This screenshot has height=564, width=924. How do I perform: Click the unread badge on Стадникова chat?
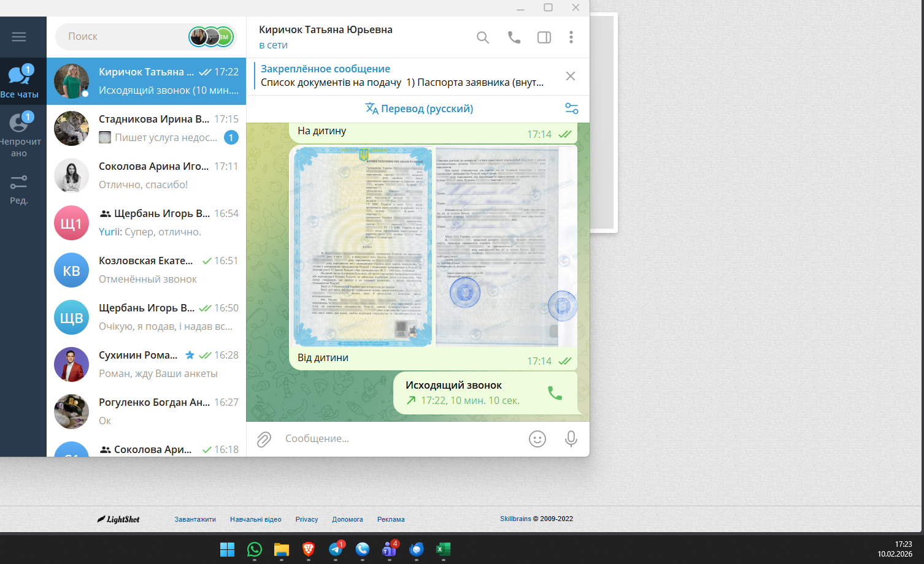(231, 137)
